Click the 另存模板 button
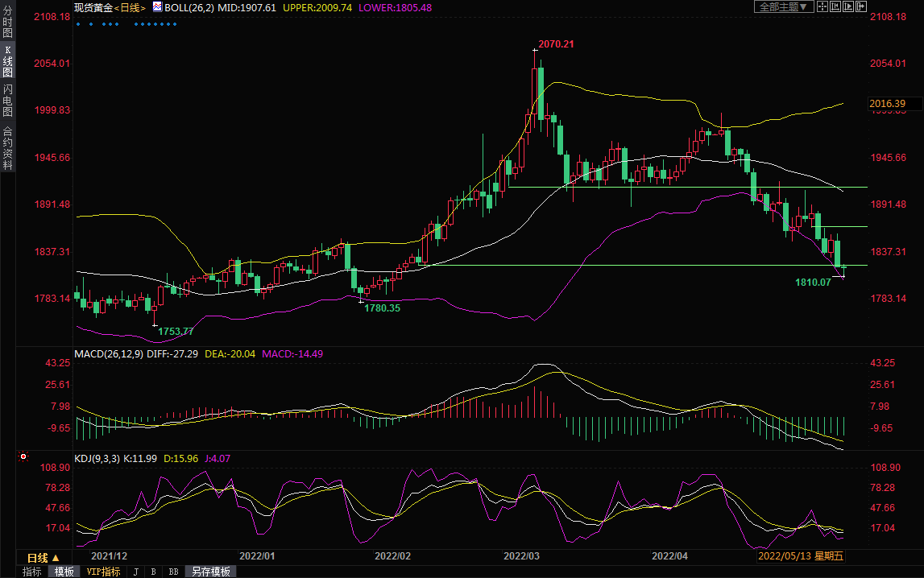 pyautogui.click(x=211, y=572)
